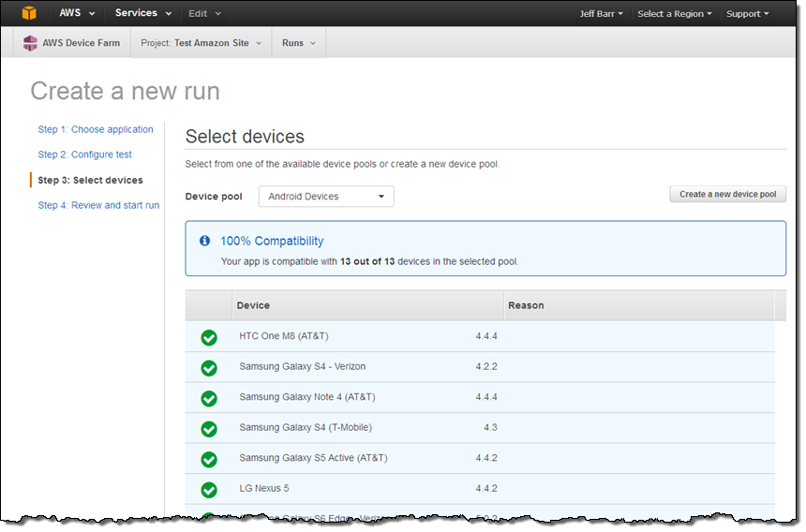806x532 pixels.
Task: Go to Step 2: Configure test
Action: click(x=84, y=155)
